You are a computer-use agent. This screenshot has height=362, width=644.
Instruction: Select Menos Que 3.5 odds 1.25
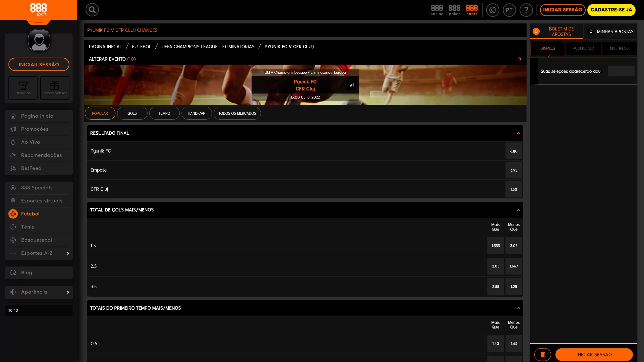coord(514,287)
